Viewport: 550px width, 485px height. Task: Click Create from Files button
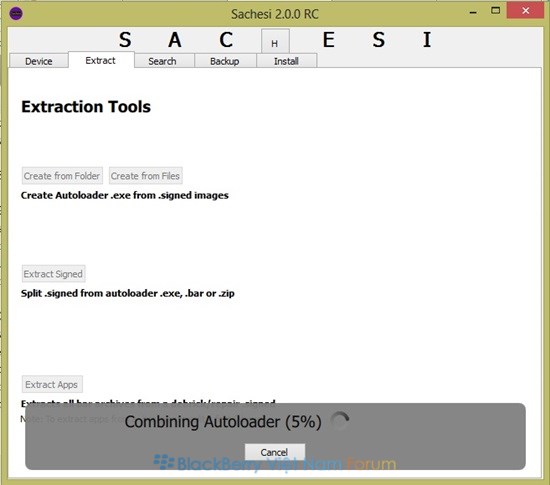[145, 176]
